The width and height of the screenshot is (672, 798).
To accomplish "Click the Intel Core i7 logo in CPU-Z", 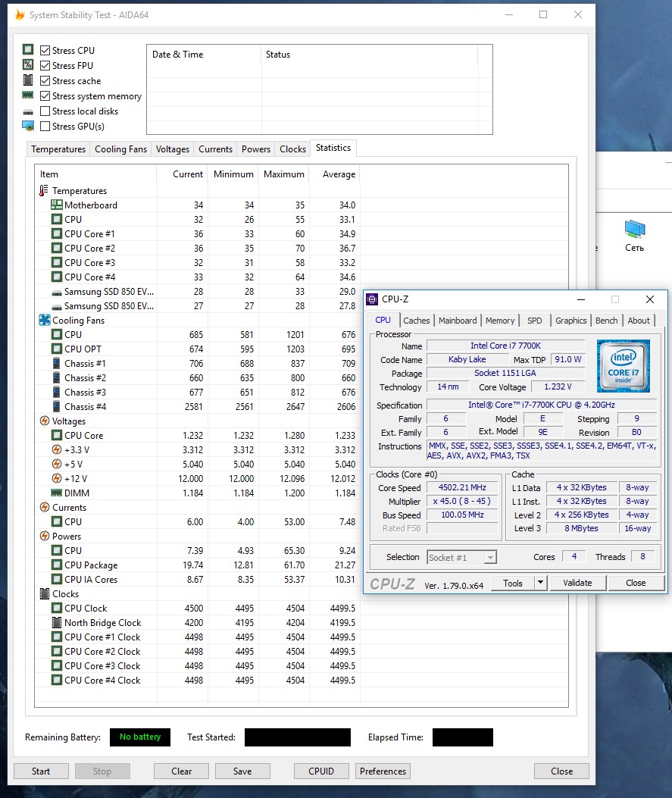I will [x=624, y=365].
